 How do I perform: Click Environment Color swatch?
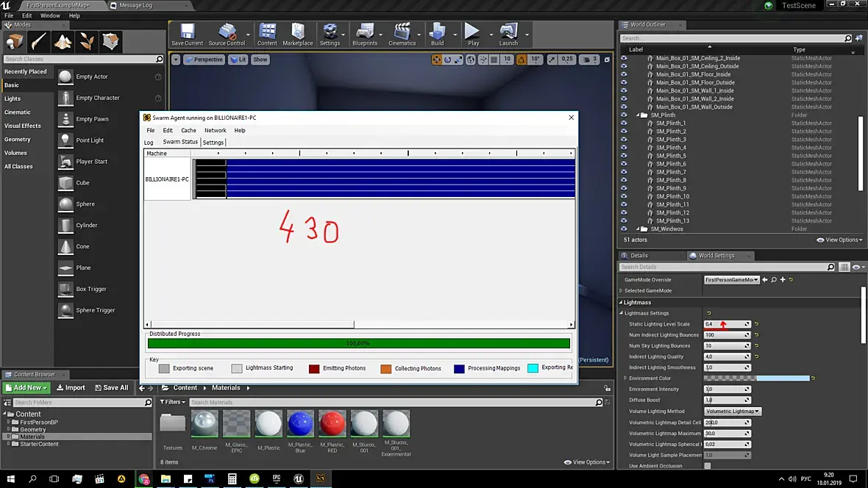[756, 378]
